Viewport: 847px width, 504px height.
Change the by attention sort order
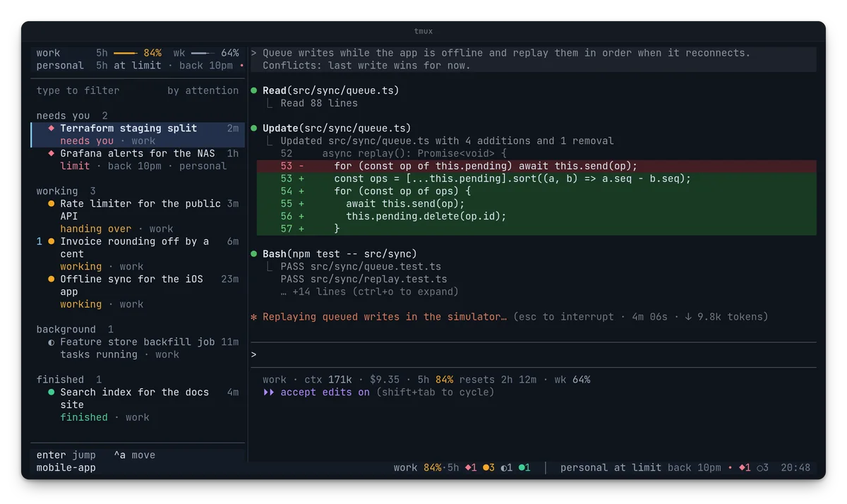[x=203, y=90]
